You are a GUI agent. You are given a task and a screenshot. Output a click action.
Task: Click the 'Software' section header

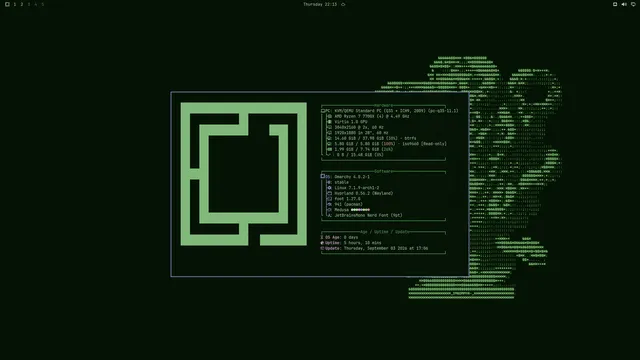383,171
